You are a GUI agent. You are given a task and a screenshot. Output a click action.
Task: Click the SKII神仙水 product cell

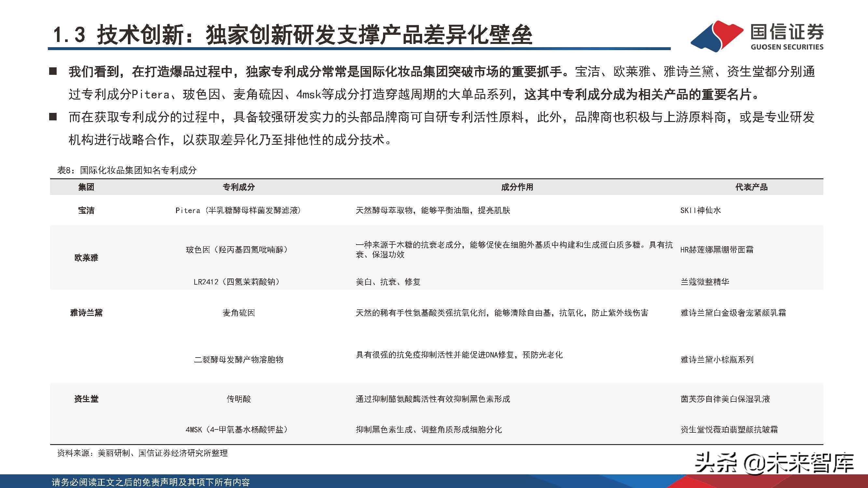pos(700,210)
